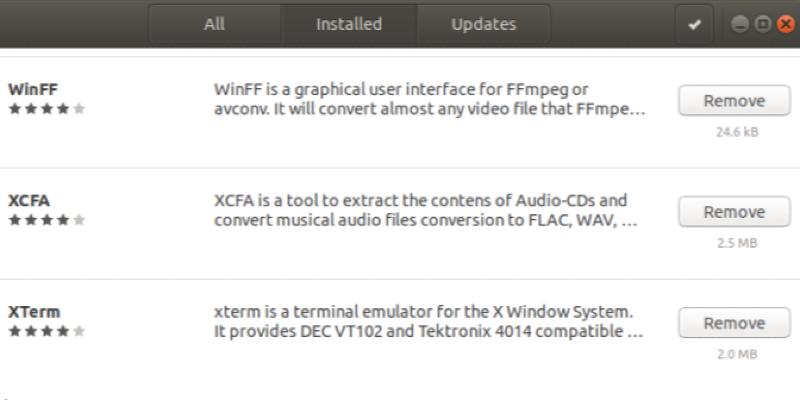The width and height of the screenshot is (800, 400).
Task: Select the xterm terminal emulator description
Action: tap(428, 321)
